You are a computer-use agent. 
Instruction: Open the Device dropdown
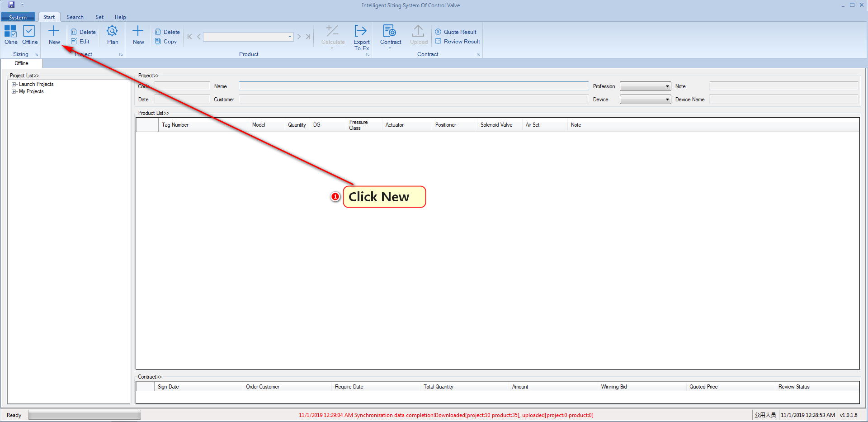645,100
